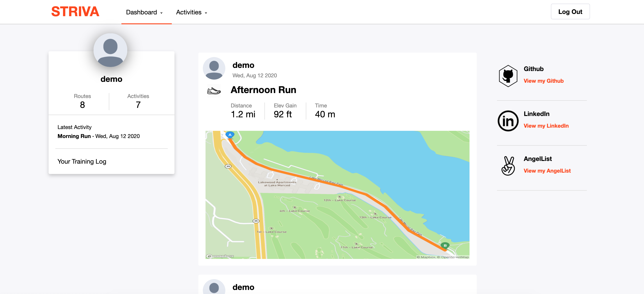
Task: Open Your Training Log
Action: [x=82, y=162]
